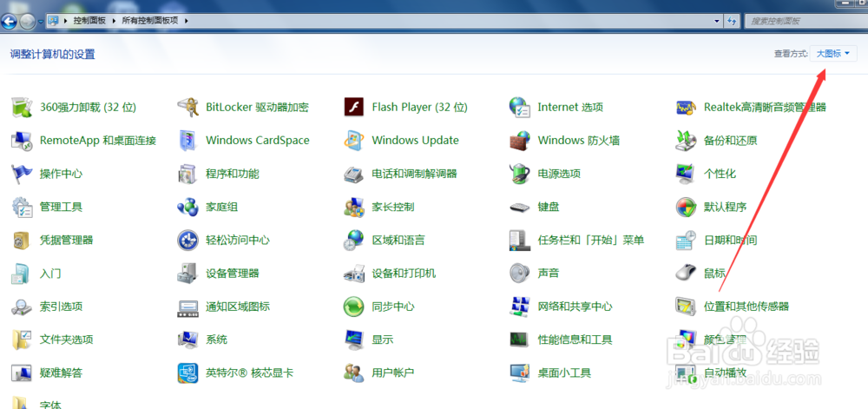Open the 系统 link

click(216, 340)
